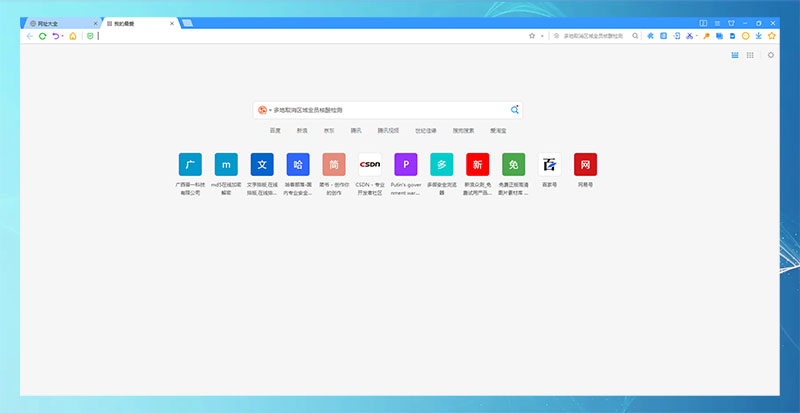Open the CSDN shortcut tile
This screenshot has width=800, height=413.
[x=369, y=164]
